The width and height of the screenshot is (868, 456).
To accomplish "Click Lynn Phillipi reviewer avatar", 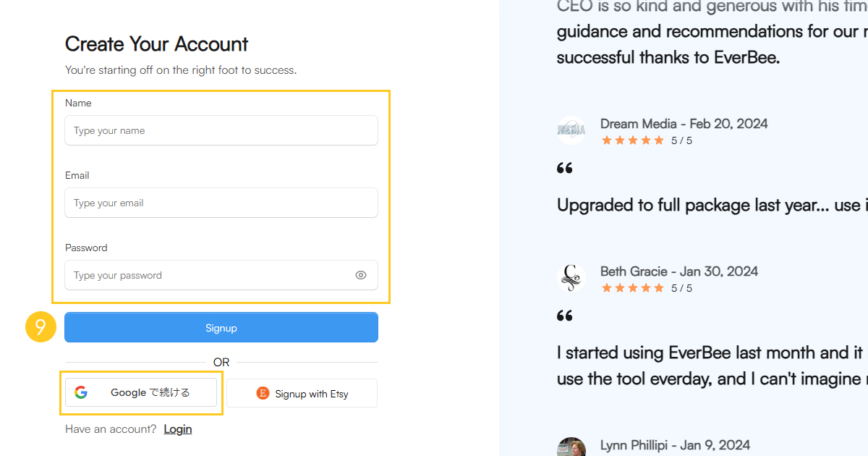I will tap(571, 447).
